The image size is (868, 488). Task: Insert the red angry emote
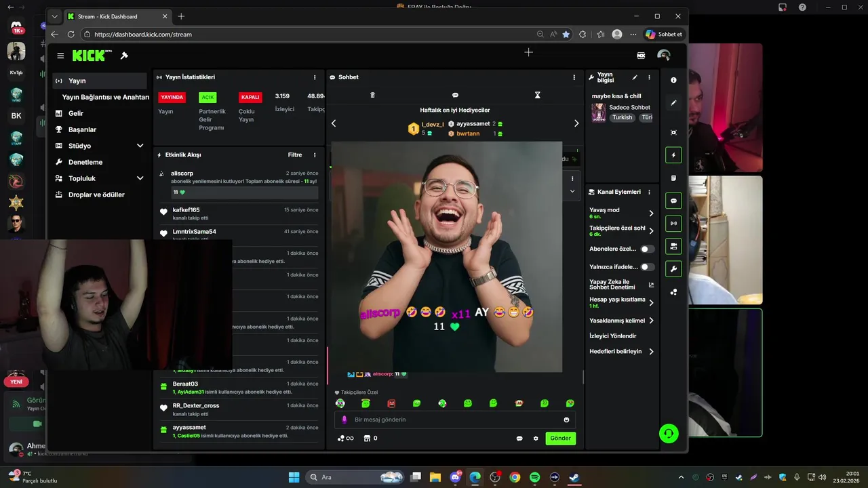[391, 403]
